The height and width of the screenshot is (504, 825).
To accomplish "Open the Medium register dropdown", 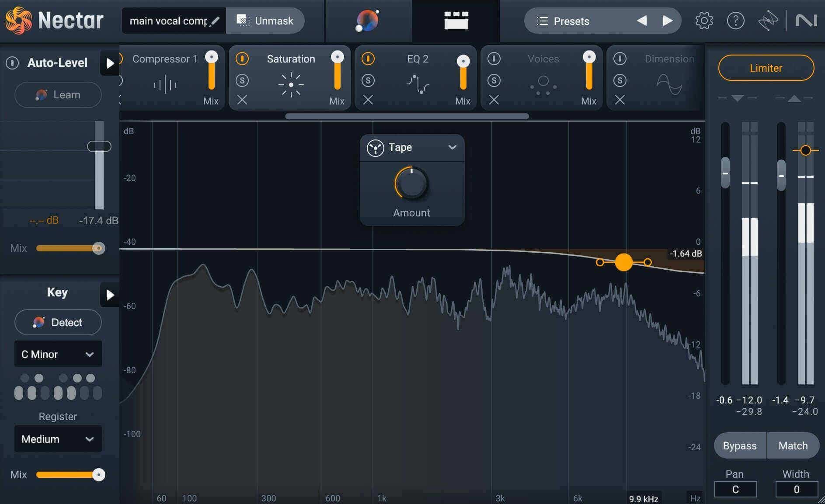I will [x=58, y=439].
